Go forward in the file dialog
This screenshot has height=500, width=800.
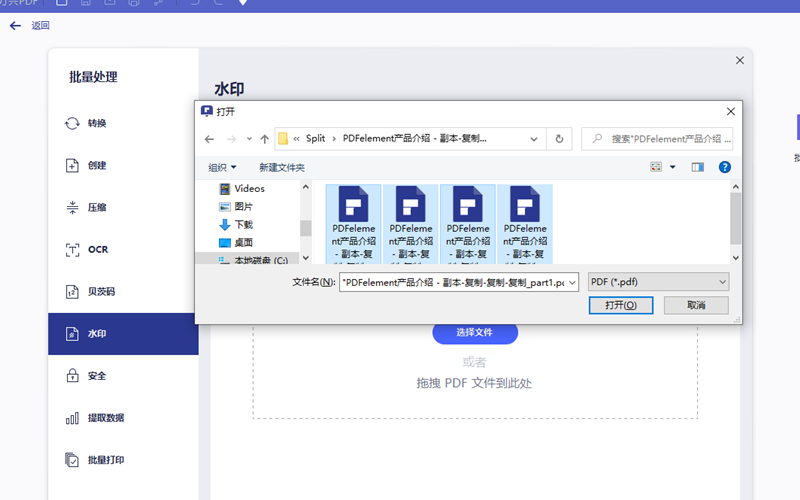click(231, 139)
